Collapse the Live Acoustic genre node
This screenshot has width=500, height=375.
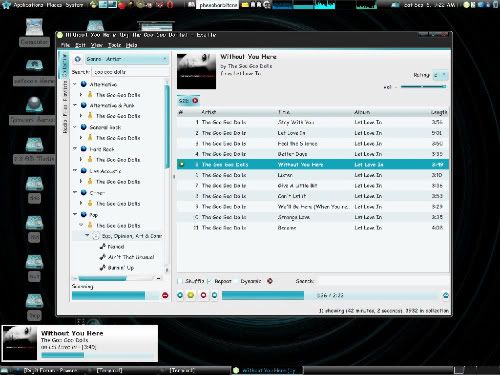[75, 170]
